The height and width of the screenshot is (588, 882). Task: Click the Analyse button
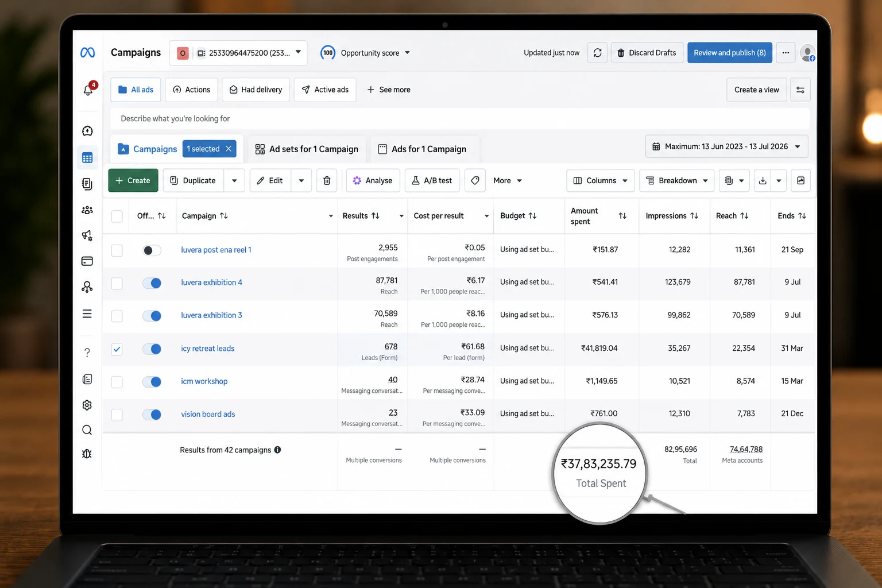pyautogui.click(x=373, y=180)
